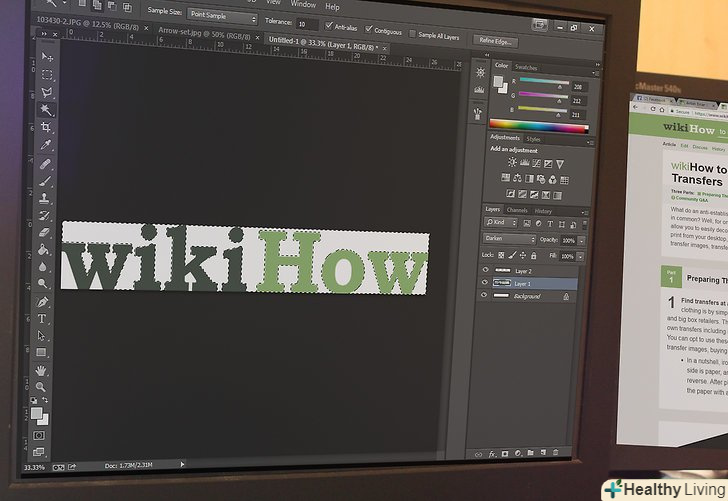This screenshot has width=728, height=501.
Task: Open Sample Size dropdown
Action: click(222, 16)
